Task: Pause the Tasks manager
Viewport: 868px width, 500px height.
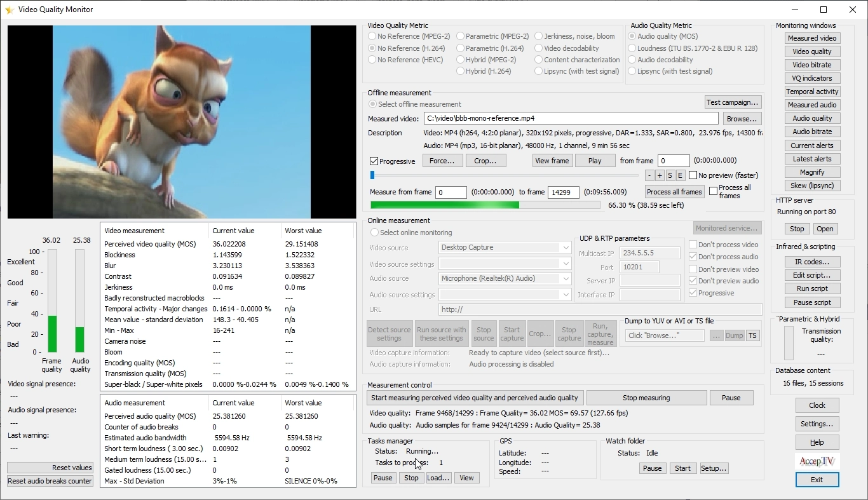Action: (383, 478)
